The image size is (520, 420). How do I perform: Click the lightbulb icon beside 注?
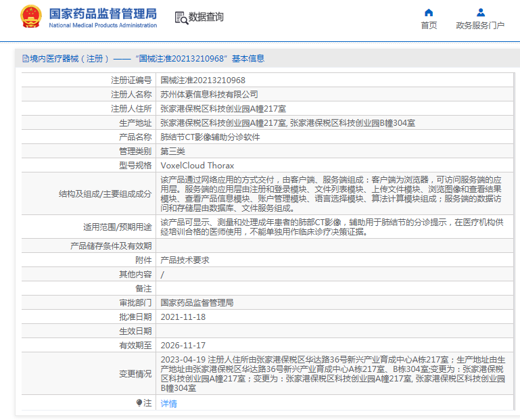tap(139, 402)
